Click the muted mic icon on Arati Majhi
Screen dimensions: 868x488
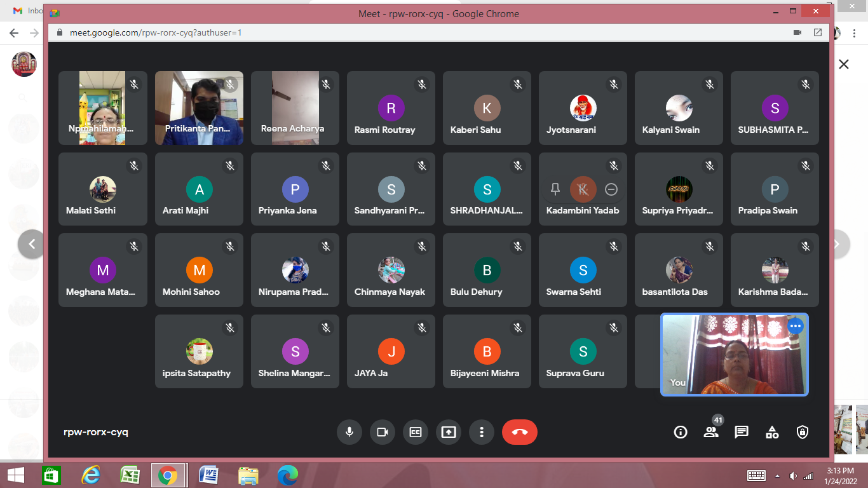(x=230, y=165)
